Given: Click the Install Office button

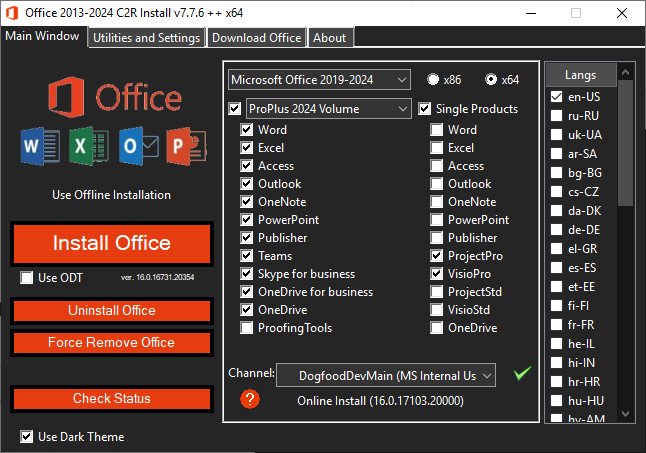Looking at the screenshot, I should click(x=112, y=243).
